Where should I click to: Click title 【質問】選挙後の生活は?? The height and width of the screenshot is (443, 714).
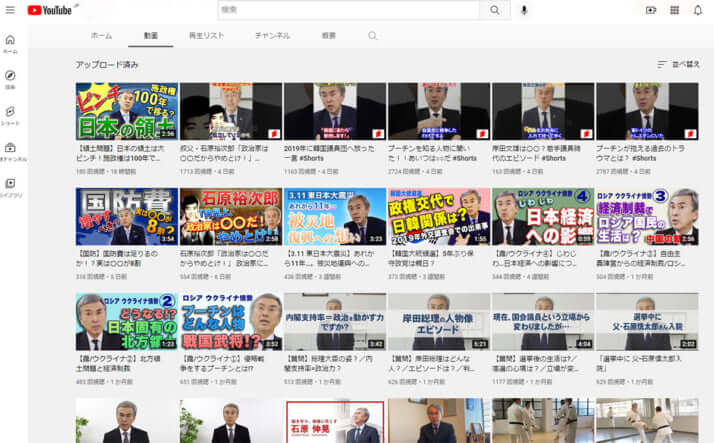pyautogui.click(x=536, y=363)
